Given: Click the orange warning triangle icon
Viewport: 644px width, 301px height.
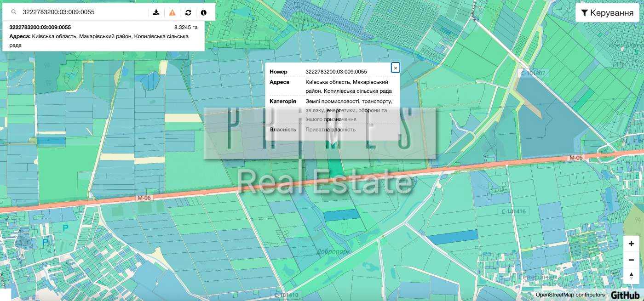Looking at the screenshot, I should [172, 12].
